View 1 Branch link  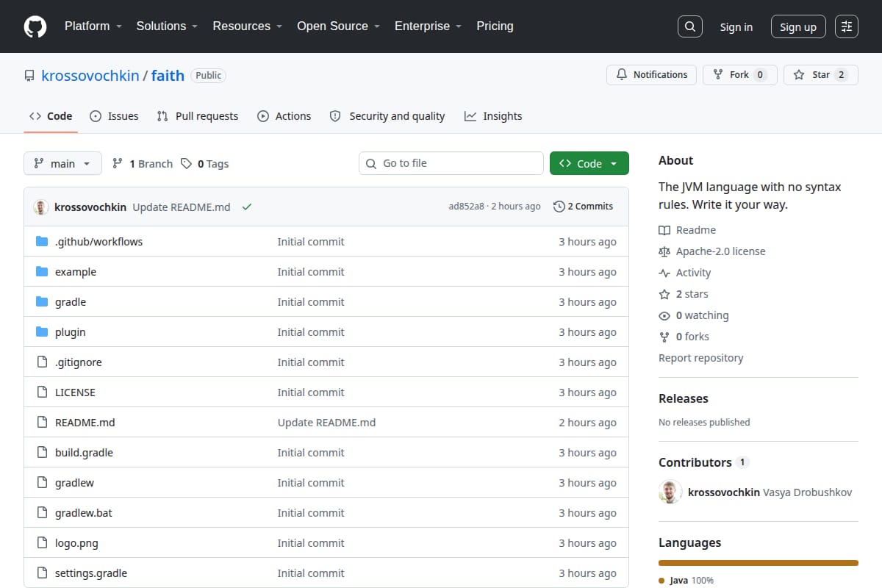143,164
